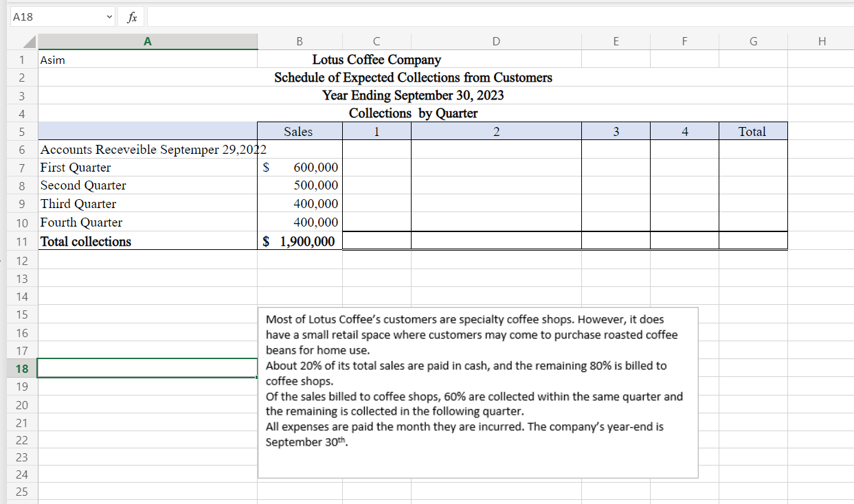Click the Lotus Coffee Company title

377,60
